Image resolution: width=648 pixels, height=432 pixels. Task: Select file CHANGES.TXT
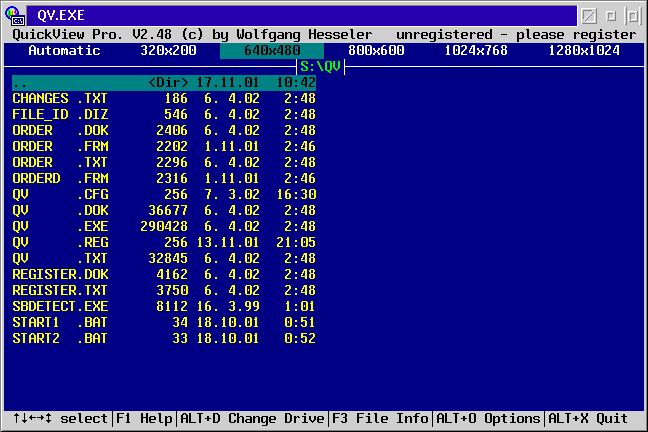coord(164,98)
